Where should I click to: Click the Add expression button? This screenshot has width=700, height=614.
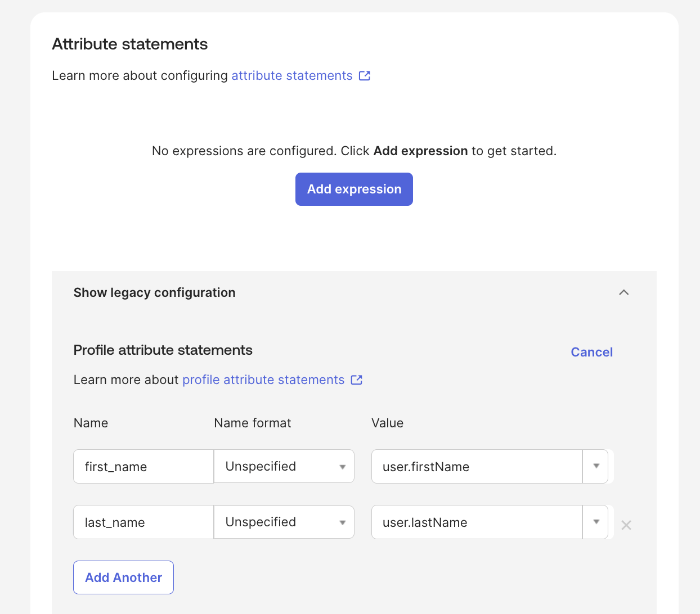[354, 189]
